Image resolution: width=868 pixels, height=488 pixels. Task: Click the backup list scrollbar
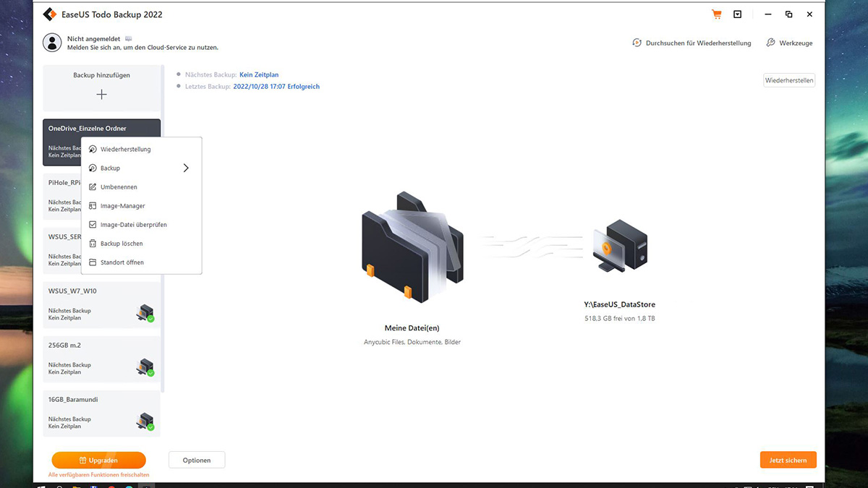pos(163,229)
